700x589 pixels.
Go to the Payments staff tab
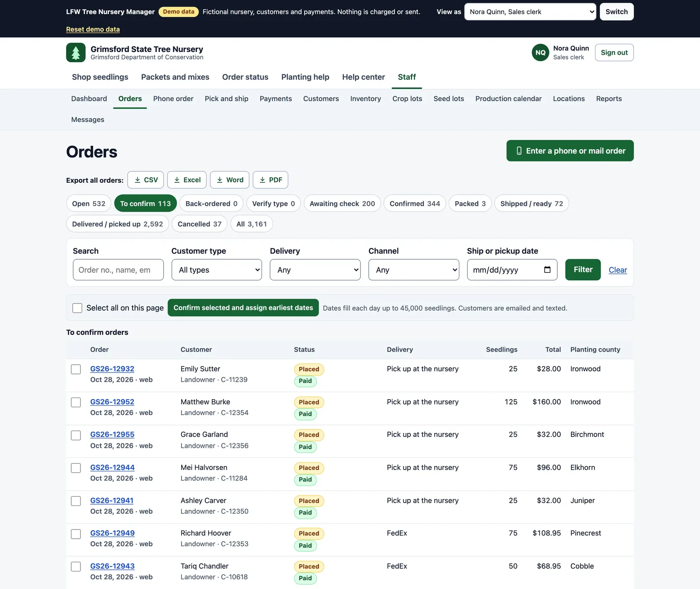tap(276, 99)
